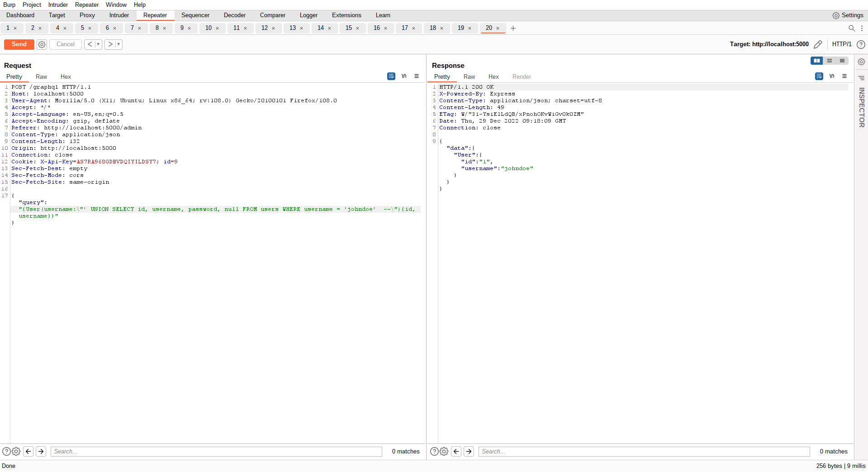
Task: Go back to the previous request in history
Action: click(x=90, y=44)
